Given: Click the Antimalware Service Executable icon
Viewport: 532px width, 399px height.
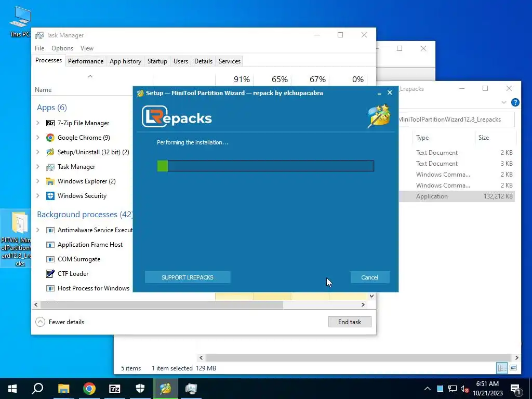Looking at the screenshot, I should [50, 230].
